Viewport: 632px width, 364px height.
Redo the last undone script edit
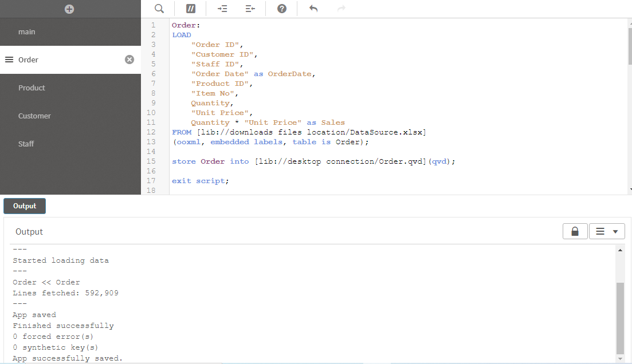pos(341,9)
